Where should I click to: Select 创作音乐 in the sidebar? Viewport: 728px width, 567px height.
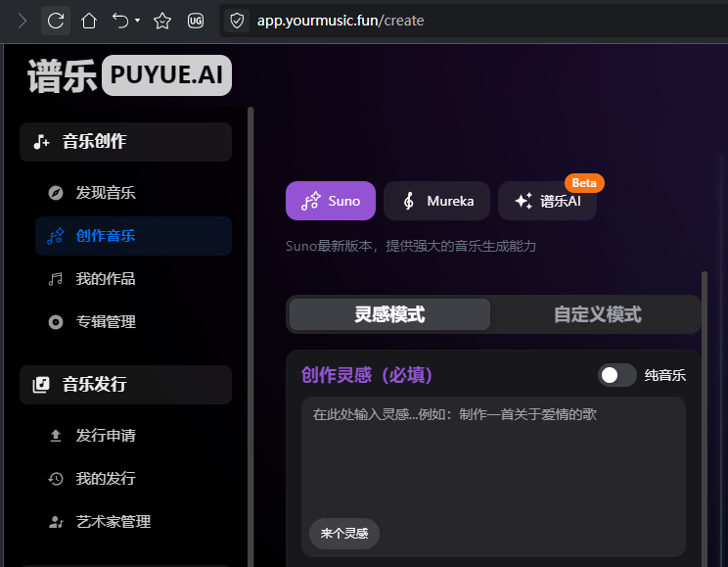point(133,236)
